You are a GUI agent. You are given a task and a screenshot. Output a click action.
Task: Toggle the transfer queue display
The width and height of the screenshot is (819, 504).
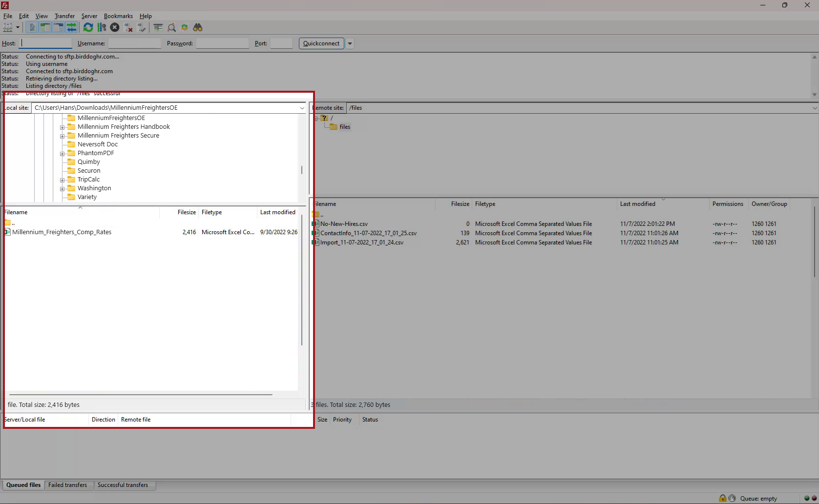(x=71, y=27)
